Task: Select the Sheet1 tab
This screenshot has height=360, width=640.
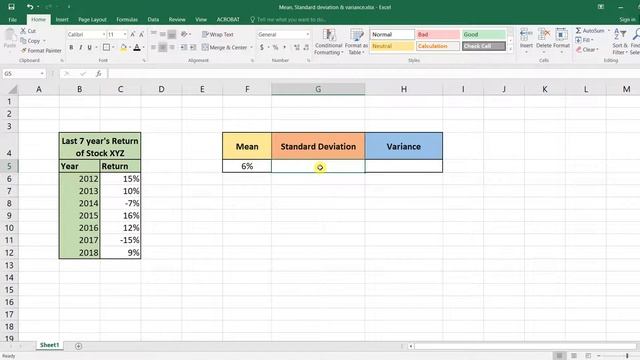Action: [49, 345]
